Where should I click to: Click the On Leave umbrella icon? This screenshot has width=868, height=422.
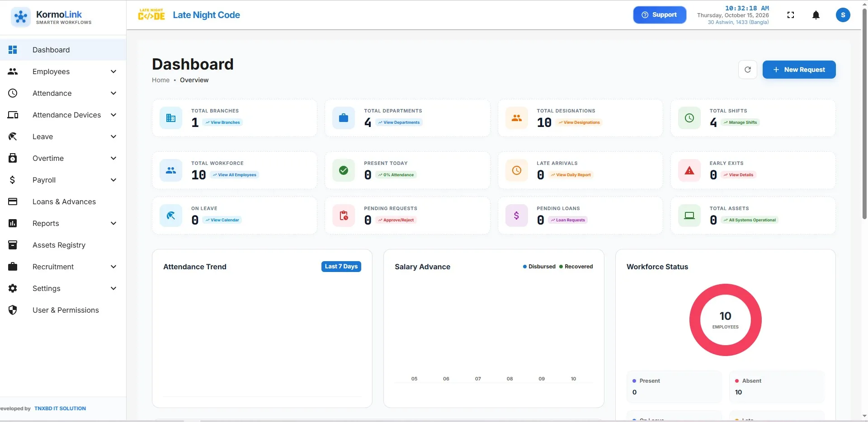tap(171, 216)
